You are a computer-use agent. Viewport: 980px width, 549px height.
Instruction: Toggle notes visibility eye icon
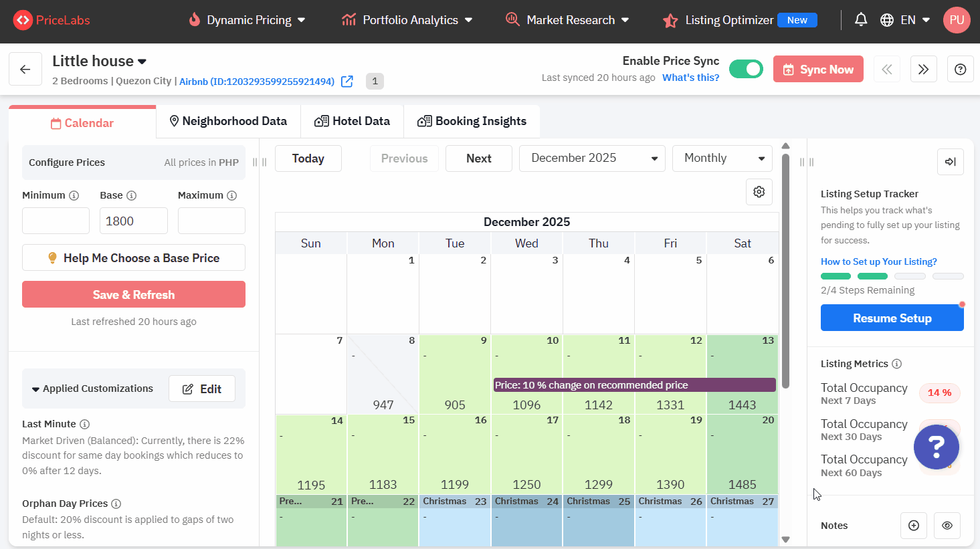(x=947, y=526)
